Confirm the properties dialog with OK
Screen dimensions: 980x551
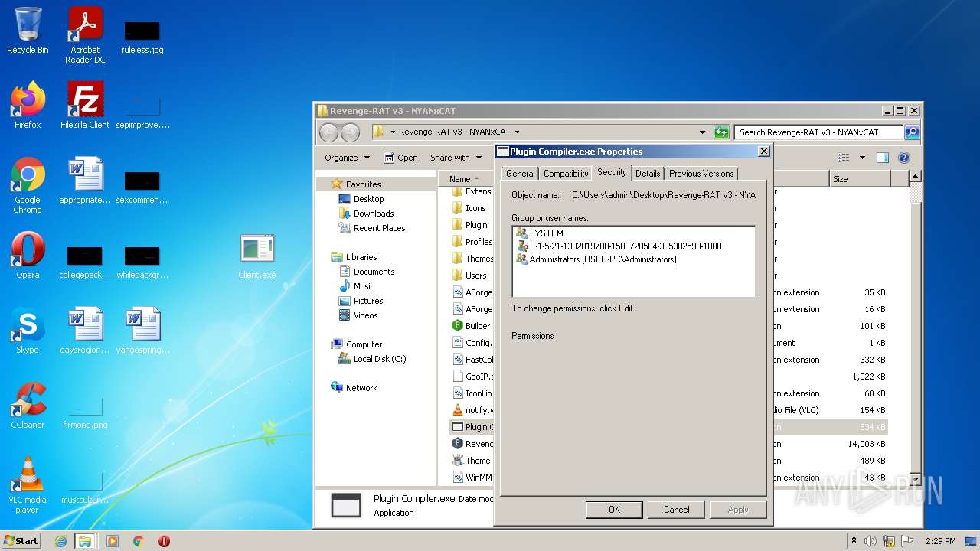tap(614, 510)
